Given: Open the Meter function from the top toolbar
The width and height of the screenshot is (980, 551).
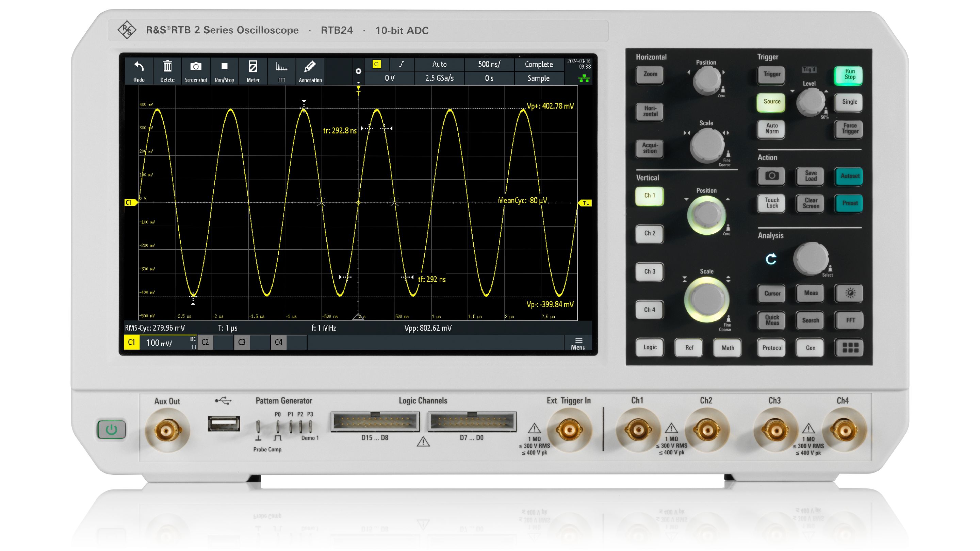Looking at the screenshot, I should [253, 71].
